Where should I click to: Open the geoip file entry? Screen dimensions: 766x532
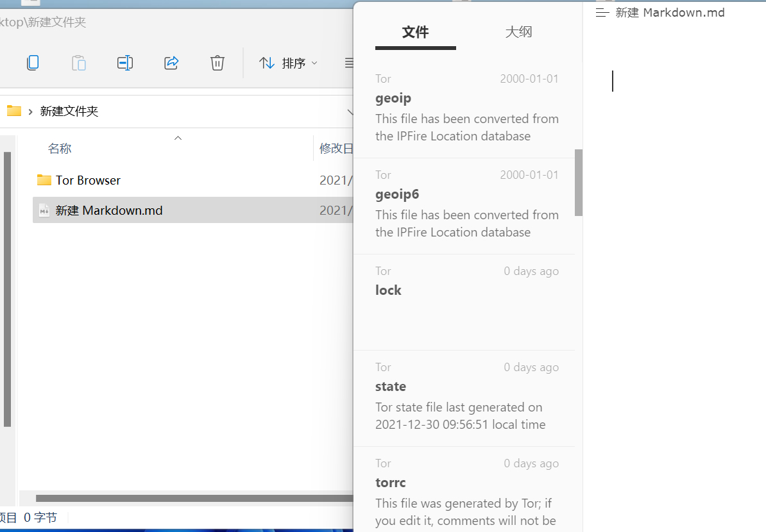tap(464, 110)
